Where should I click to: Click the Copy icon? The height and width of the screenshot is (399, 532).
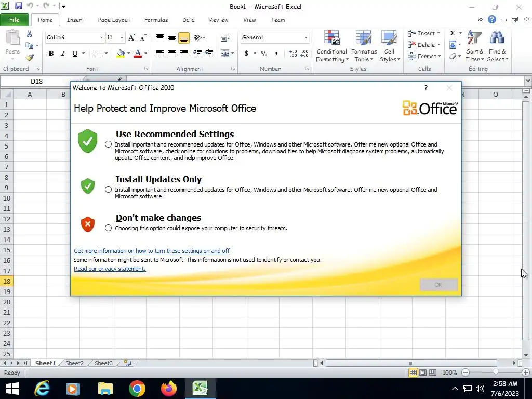click(30, 46)
